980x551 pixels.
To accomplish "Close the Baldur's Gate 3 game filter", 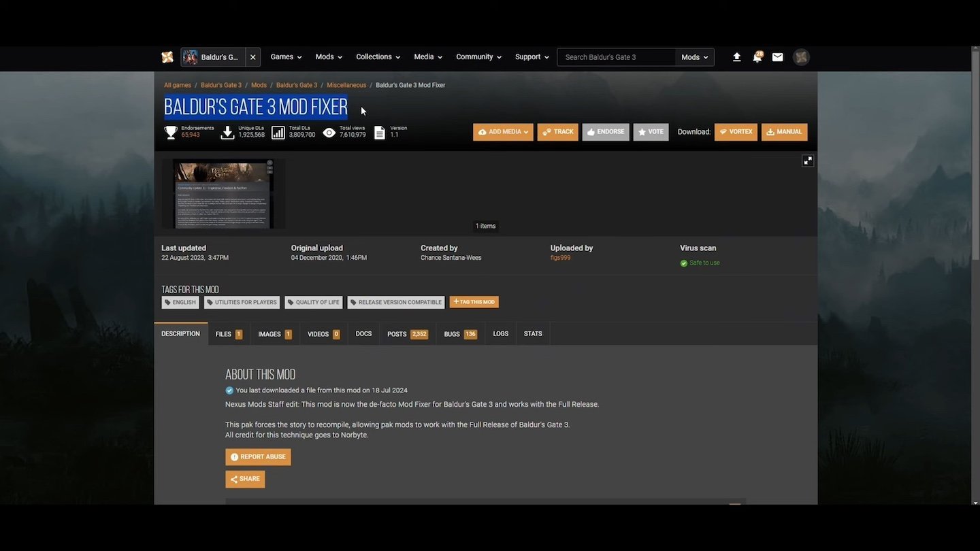I will [x=252, y=57].
